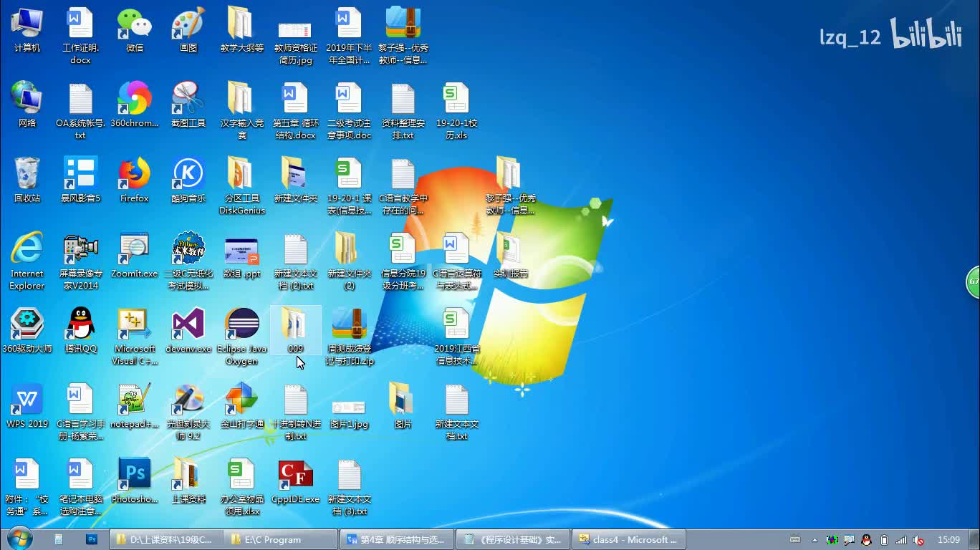This screenshot has width=980, height=550.
Task: Switch to the E:\C Program taskbar window
Action: pos(281,539)
